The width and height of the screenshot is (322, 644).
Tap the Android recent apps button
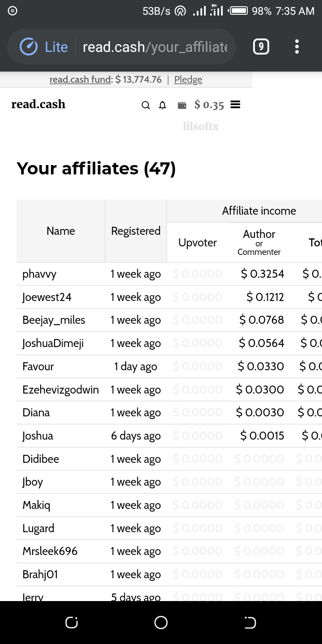[72, 622]
